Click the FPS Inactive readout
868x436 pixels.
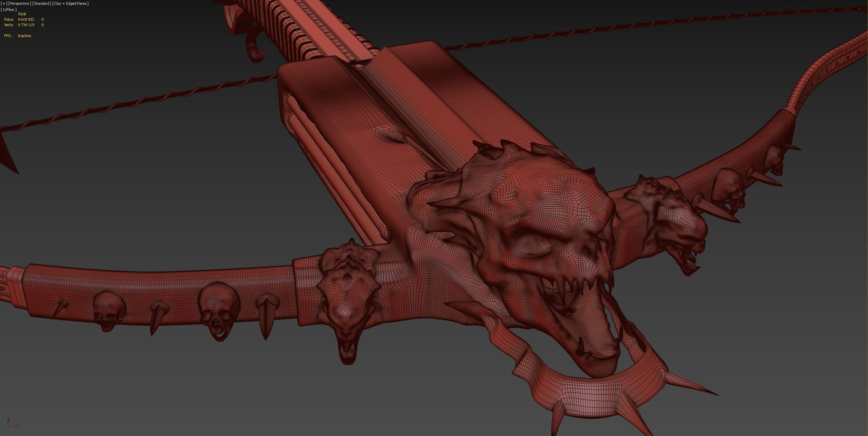tap(24, 36)
